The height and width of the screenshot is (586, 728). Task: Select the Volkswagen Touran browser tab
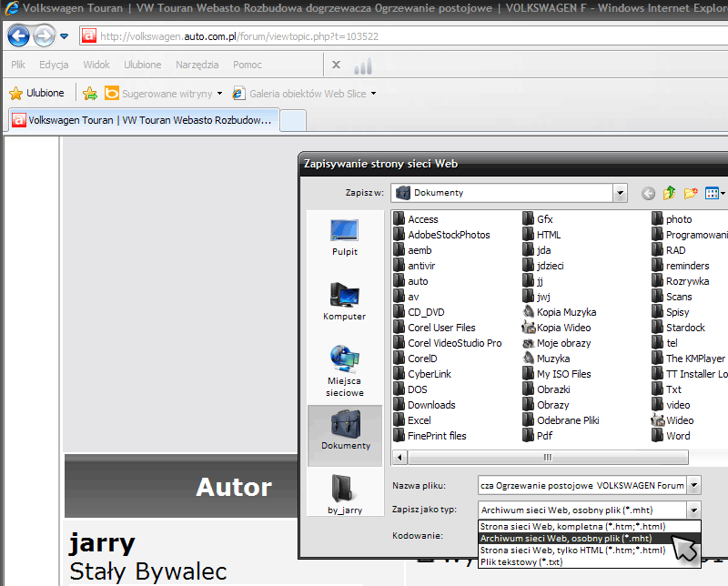pos(144,120)
